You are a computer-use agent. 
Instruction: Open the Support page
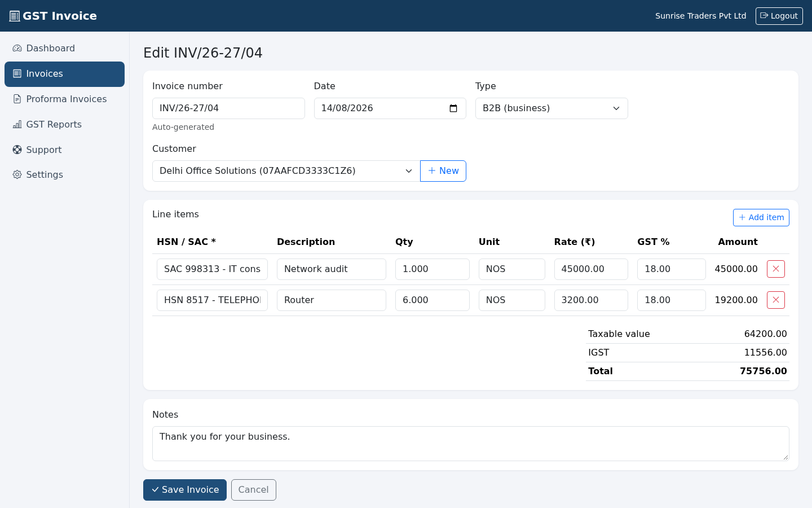[x=64, y=150]
